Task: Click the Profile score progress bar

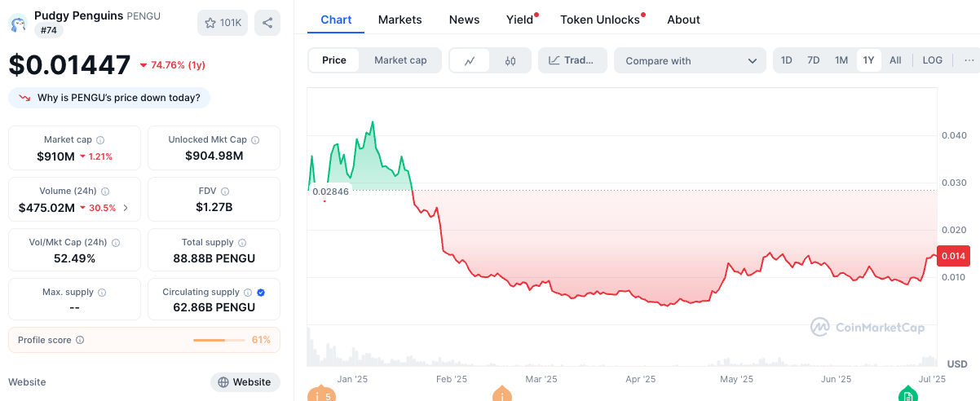Action: [x=219, y=340]
